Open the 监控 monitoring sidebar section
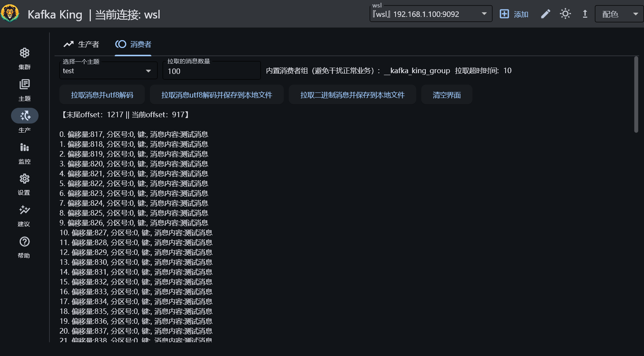The height and width of the screenshot is (356, 644). coord(24,153)
